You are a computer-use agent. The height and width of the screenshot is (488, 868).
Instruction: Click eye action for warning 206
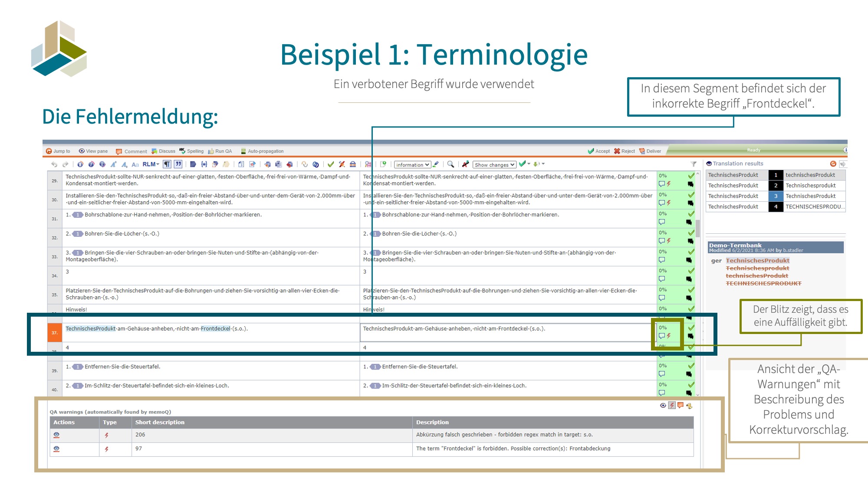click(x=56, y=435)
